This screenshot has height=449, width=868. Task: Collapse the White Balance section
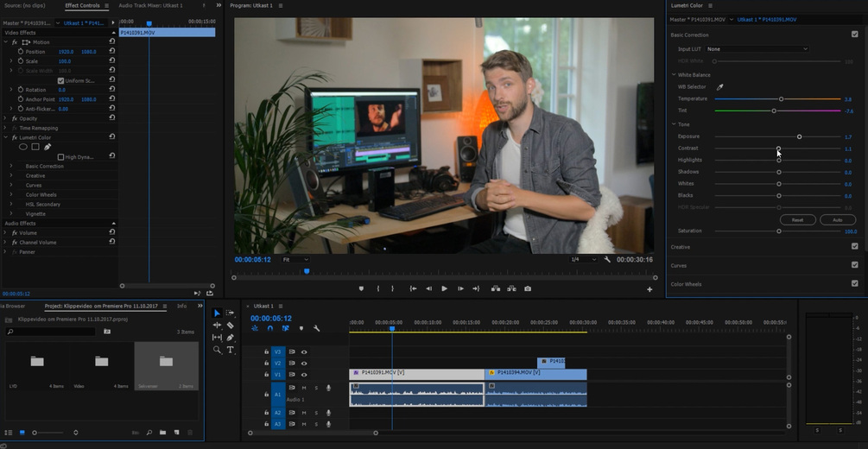pos(674,75)
